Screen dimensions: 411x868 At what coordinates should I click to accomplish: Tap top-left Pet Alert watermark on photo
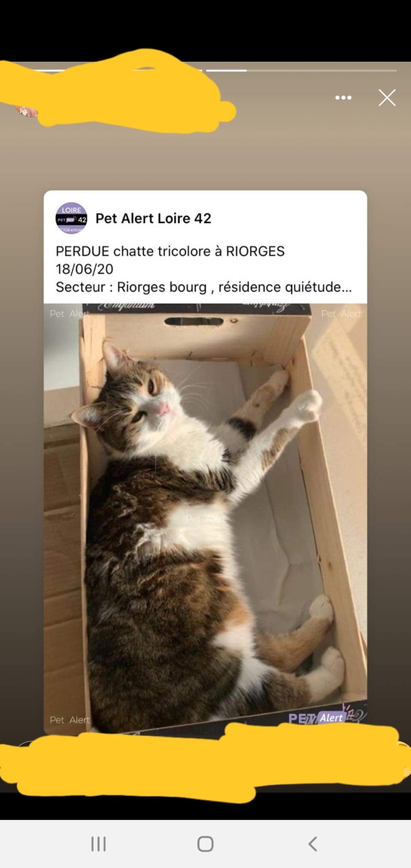pyautogui.click(x=69, y=314)
